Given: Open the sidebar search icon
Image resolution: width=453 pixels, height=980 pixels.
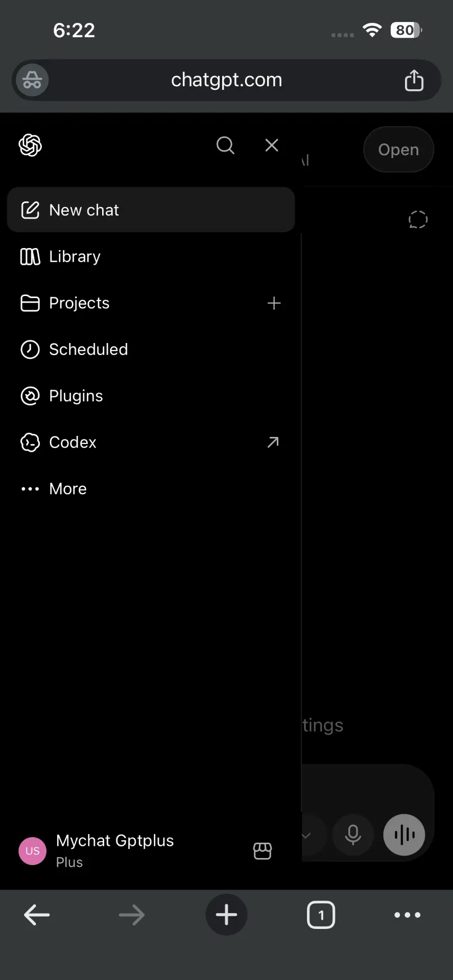Looking at the screenshot, I should 225,145.
